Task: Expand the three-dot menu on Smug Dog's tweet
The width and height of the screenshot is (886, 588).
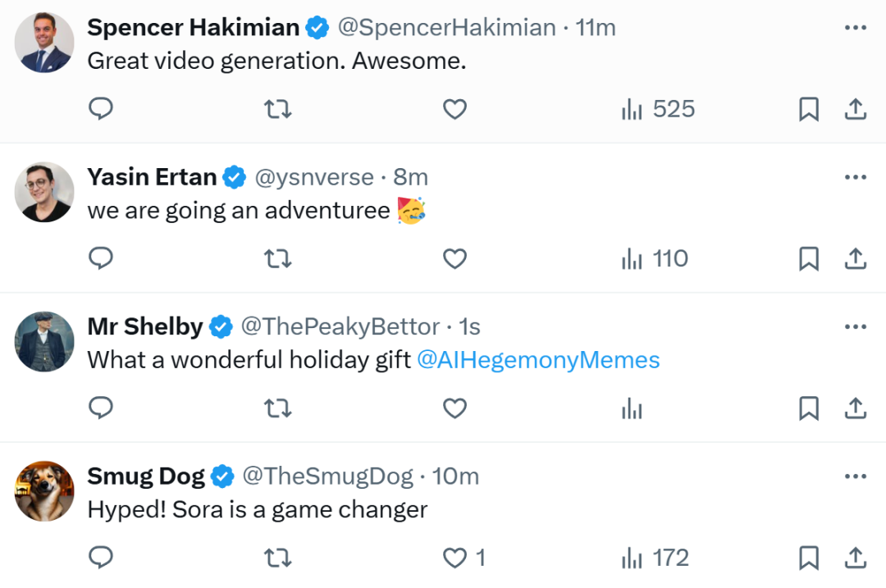Action: click(855, 476)
